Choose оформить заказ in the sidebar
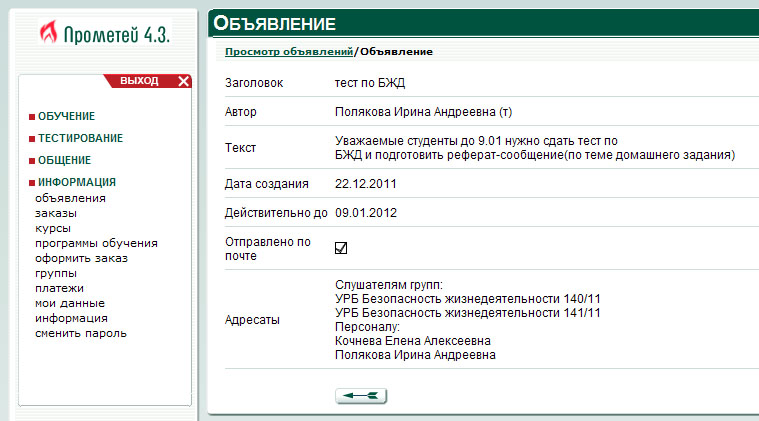 pyautogui.click(x=81, y=258)
